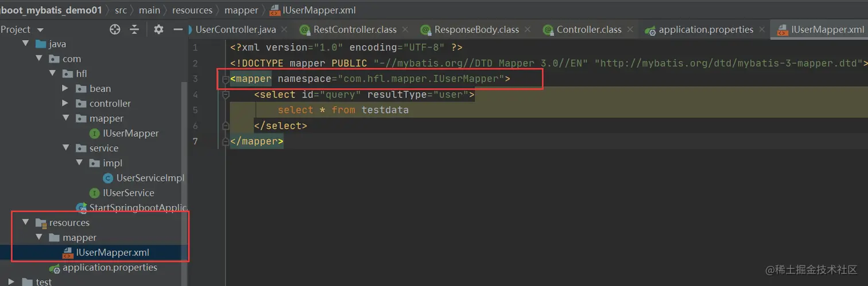868x286 pixels.
Task: Switch to Controller.class tab
Action: pyautogui.click(x=589, y=29)
